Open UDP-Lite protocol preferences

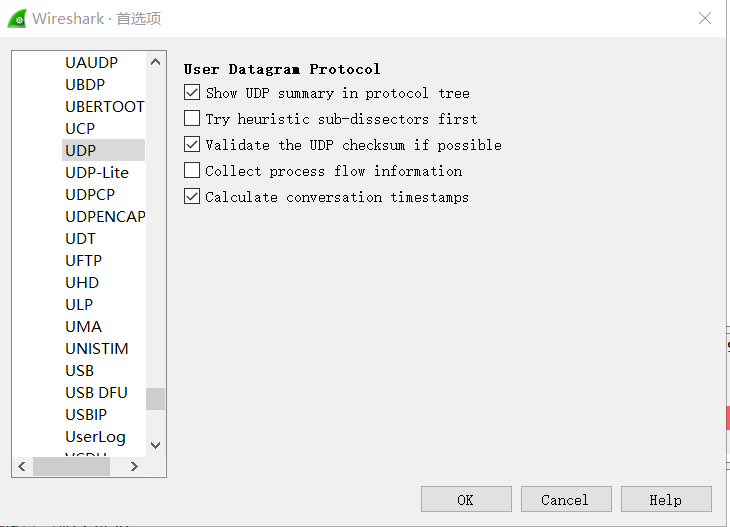coord(97,172)
